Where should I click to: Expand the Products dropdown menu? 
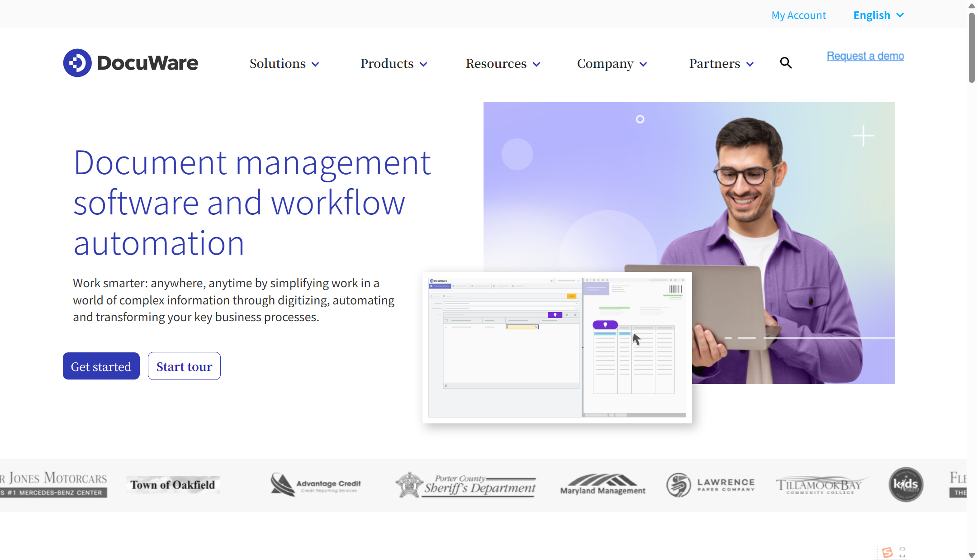pyautogui.click(x=394, y=64)
